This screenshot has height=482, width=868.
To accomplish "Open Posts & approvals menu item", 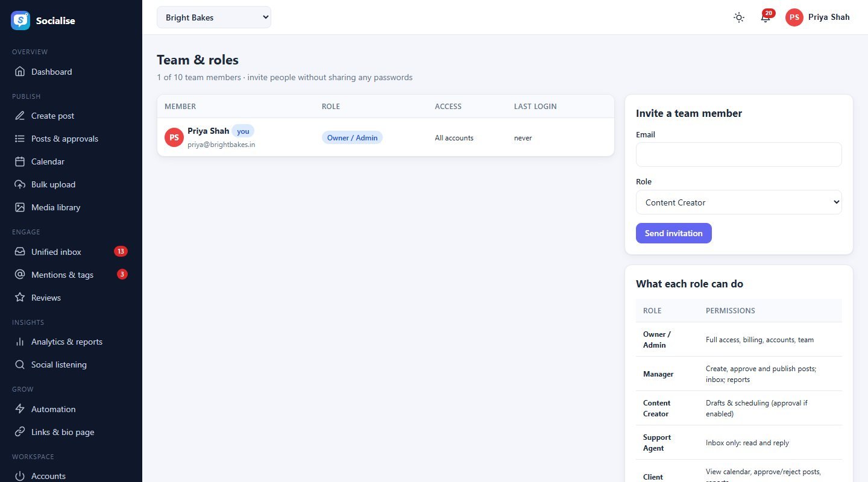I will tap(71, 139).
